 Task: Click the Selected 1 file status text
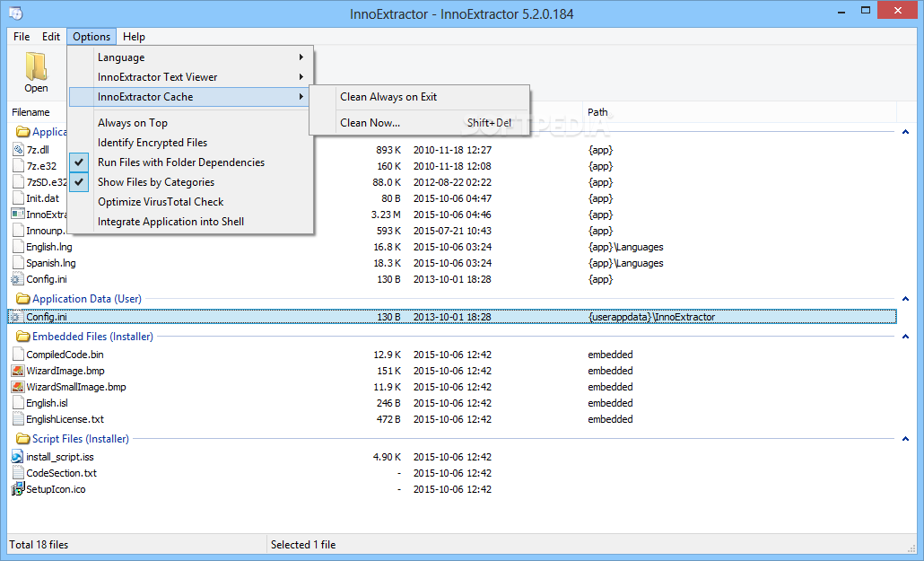(x=303, y=545)
